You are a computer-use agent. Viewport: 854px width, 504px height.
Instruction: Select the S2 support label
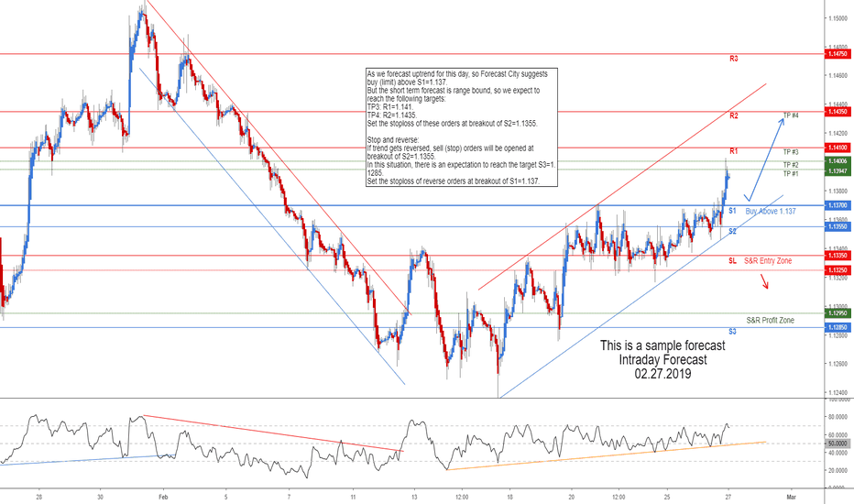[732, 232]
